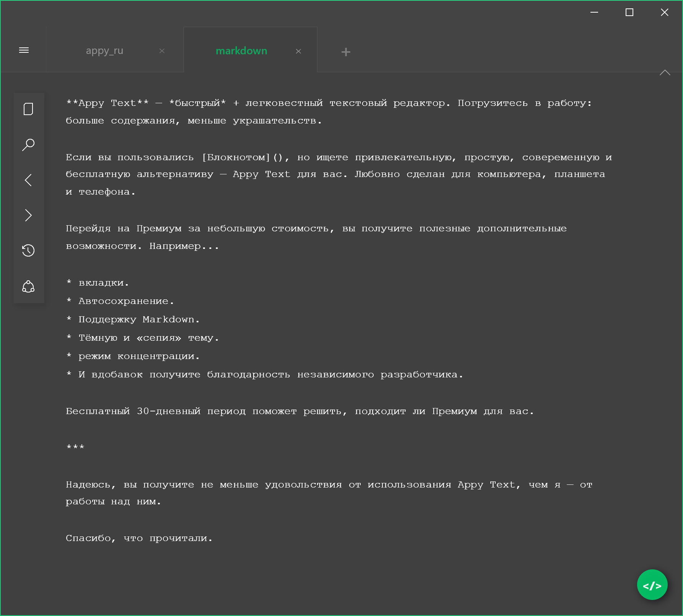
Task: Click the text 'работы над ним.'
Action: [x=113, y=502]
